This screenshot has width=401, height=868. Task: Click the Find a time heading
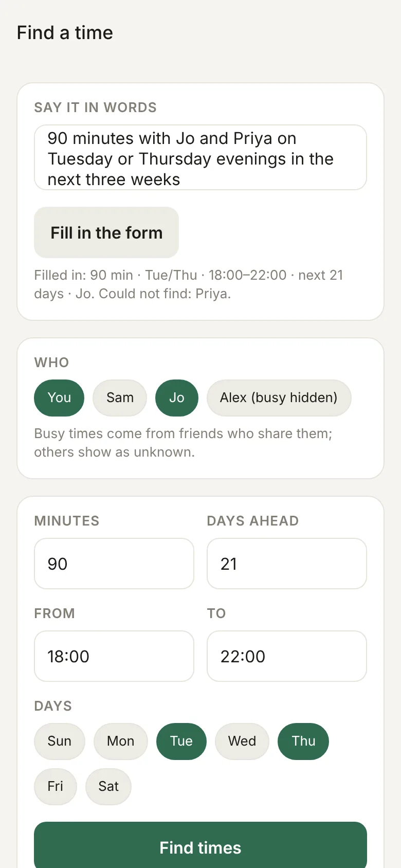(x=65, y=33)
